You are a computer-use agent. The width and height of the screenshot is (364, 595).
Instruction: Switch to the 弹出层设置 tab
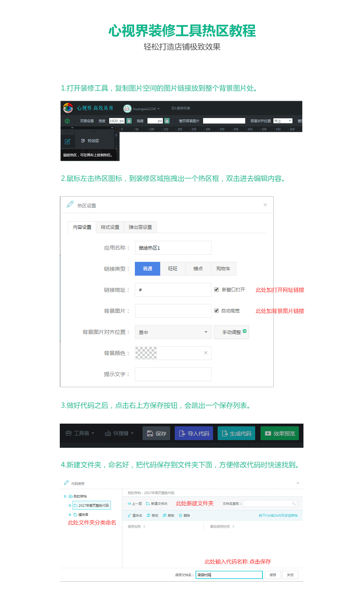tap(140, 227)
